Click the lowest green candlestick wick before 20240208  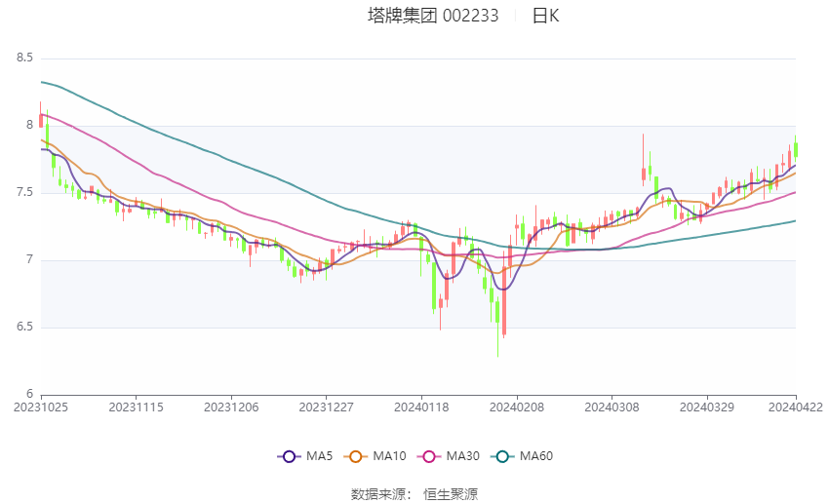(x=497, y=327)
